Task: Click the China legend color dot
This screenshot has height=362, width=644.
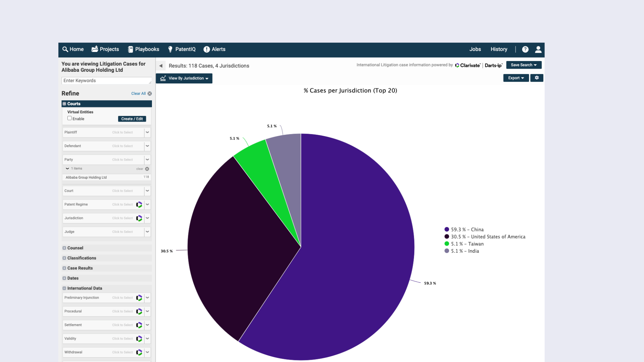Action: click(447, 230)
